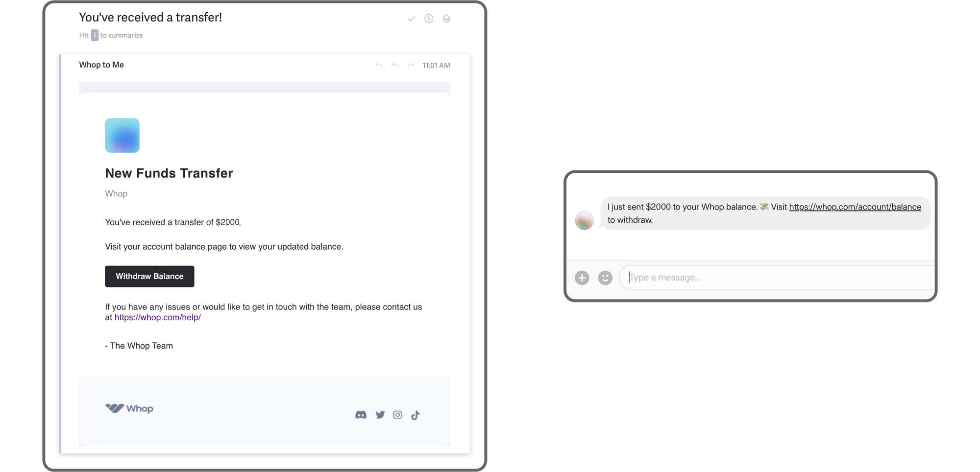Open the emoji picker in chat
Image resolution: width=980 pixels, height=472 pixels.
[x=605, y=278]
